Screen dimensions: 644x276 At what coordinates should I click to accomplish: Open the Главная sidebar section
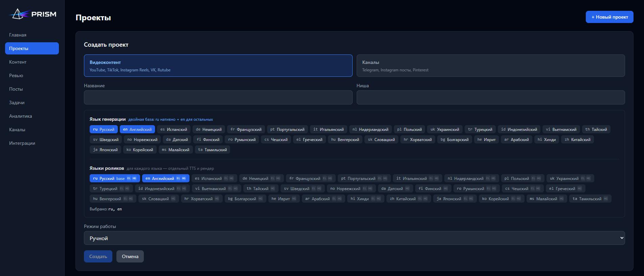click(x=32, y=35)
